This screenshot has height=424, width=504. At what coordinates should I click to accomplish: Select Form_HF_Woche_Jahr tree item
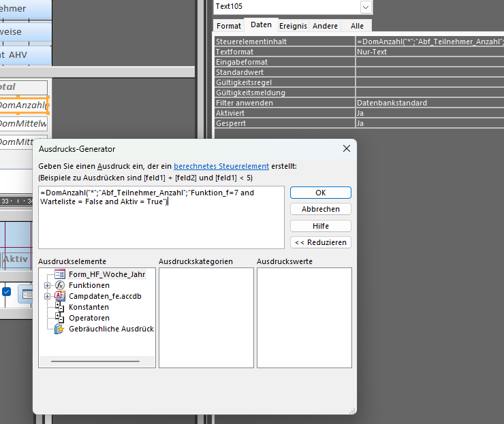(x=107, y=274)
